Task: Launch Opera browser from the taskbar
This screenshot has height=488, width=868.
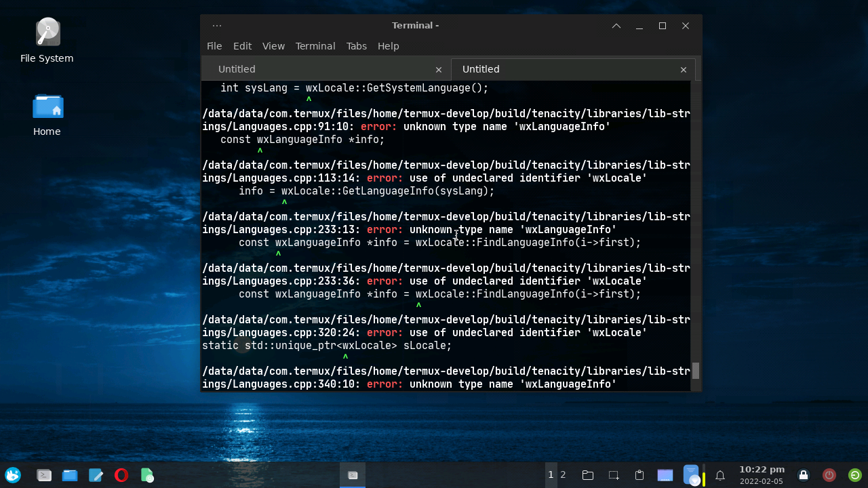Action: tap(121, 474)
